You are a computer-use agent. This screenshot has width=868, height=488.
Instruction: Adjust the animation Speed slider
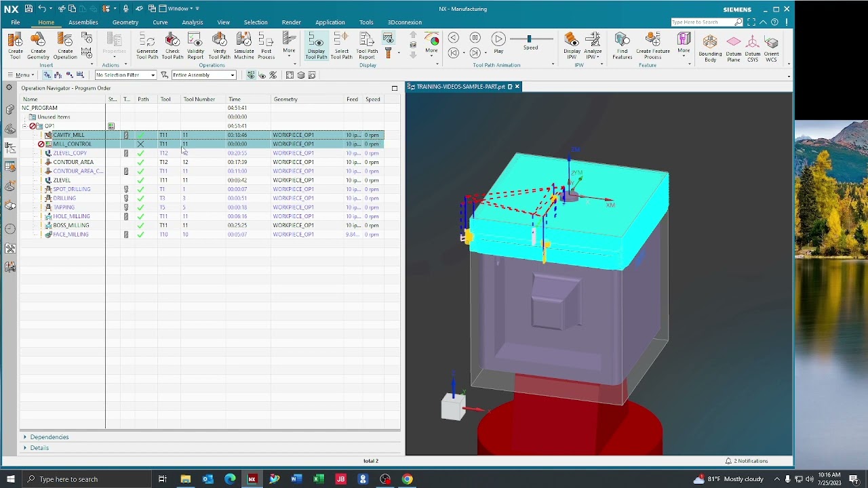click(530, 39)
